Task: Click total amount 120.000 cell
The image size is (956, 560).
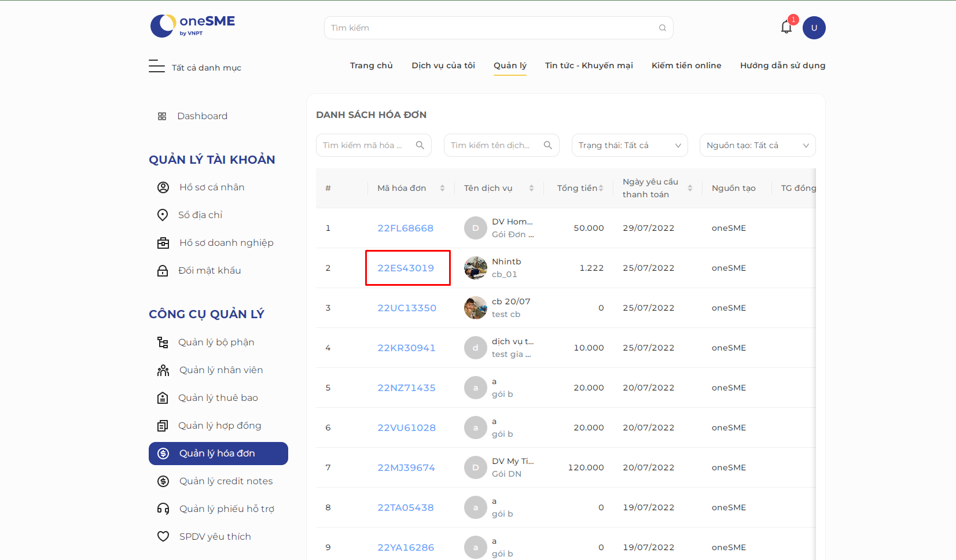Action: 586,467
